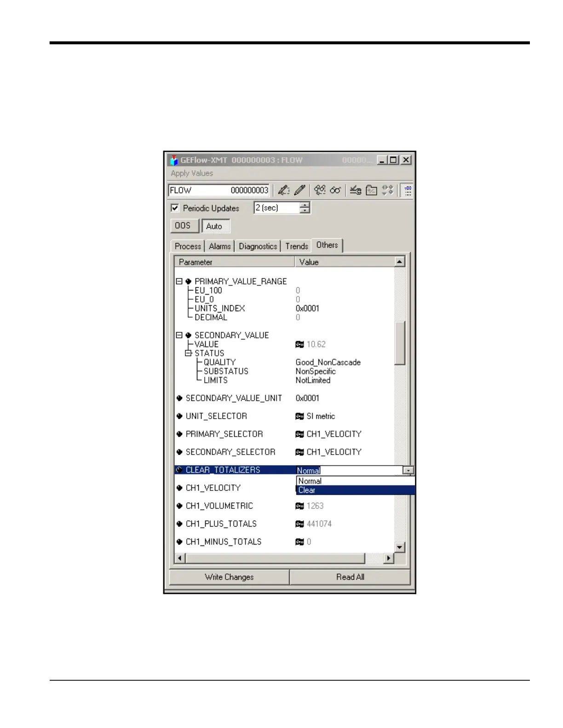Click the dashed glasses toolbar icon
Viewport: 563px width, 728px height.
[320, 190]
